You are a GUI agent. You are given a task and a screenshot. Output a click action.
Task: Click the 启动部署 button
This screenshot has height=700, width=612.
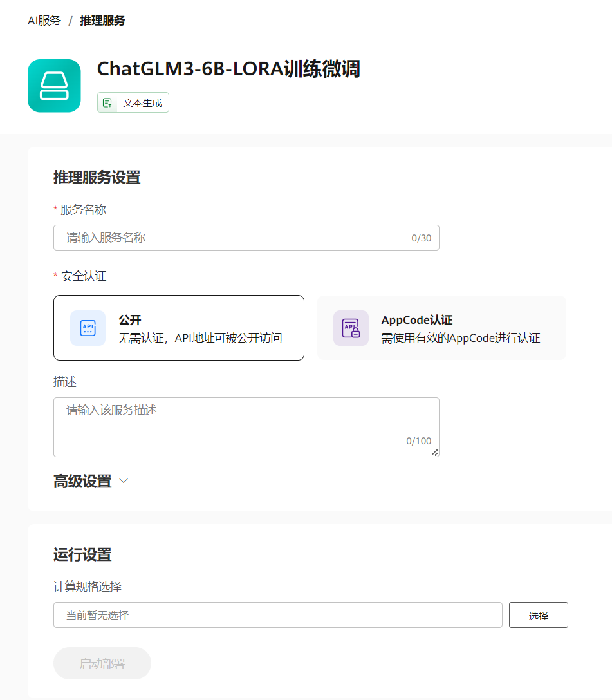[x=102, y=663]
